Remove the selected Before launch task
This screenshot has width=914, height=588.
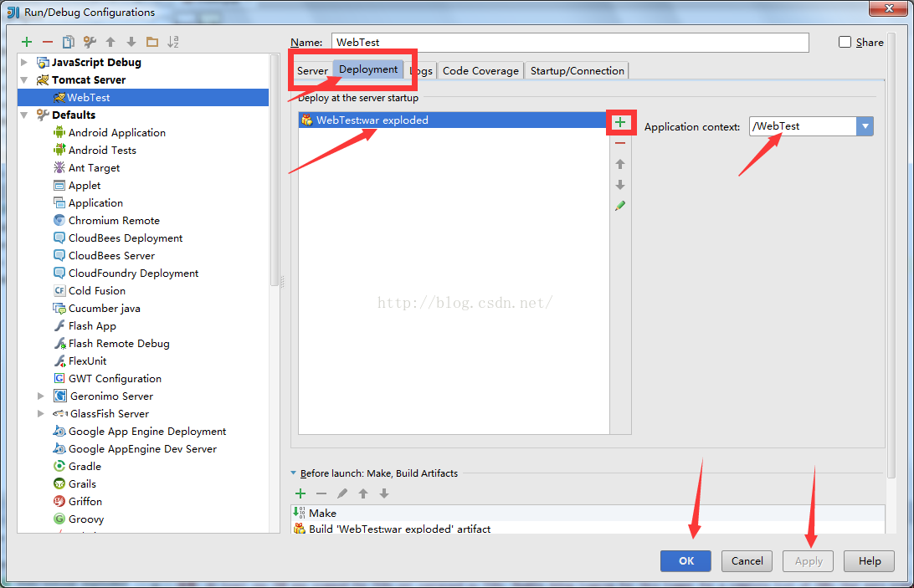321,493
